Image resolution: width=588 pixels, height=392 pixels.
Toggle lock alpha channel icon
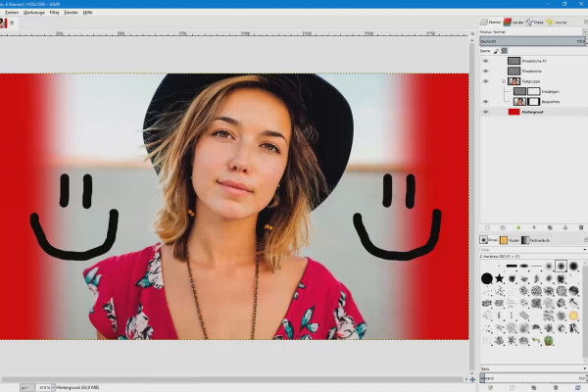[x=505, y=51]
